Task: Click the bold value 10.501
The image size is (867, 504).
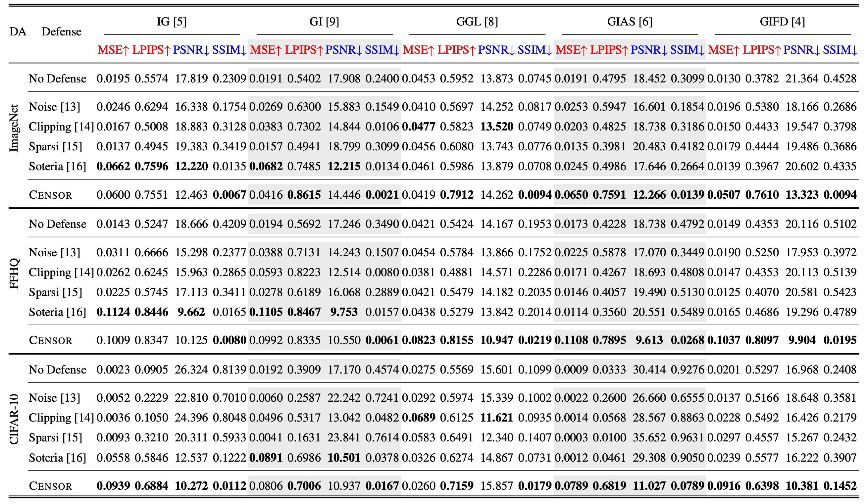Action: coord(344,458)
